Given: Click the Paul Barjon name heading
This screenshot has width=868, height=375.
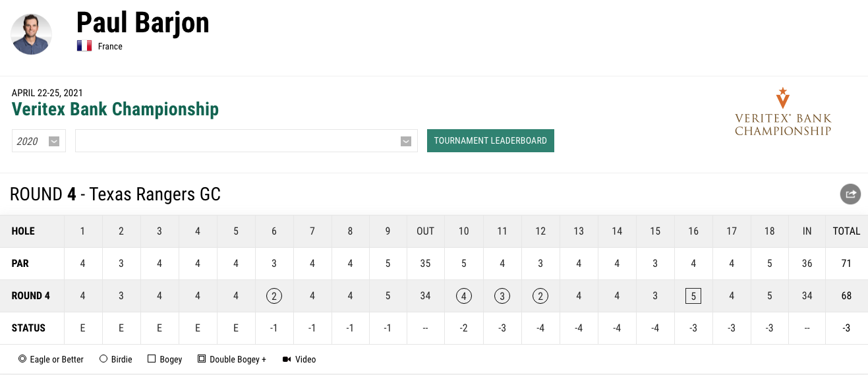Looking at the screenshot, I should (143, 23).
